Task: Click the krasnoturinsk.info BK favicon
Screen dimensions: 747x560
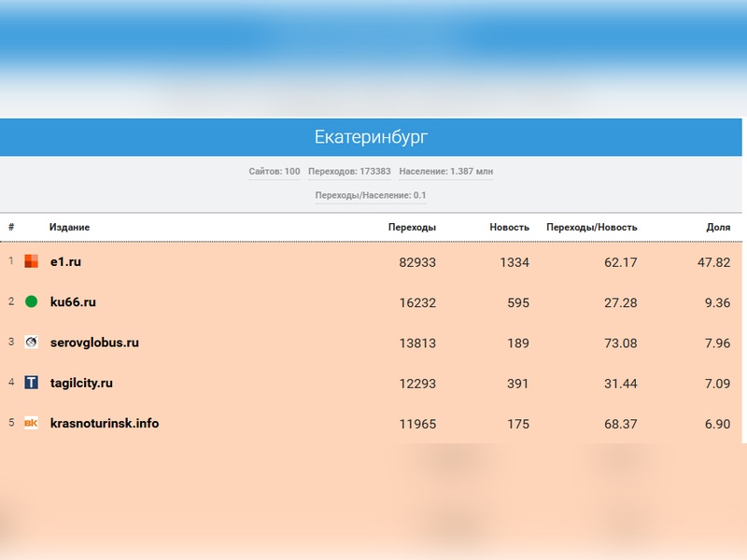Action: pos(31,423)
